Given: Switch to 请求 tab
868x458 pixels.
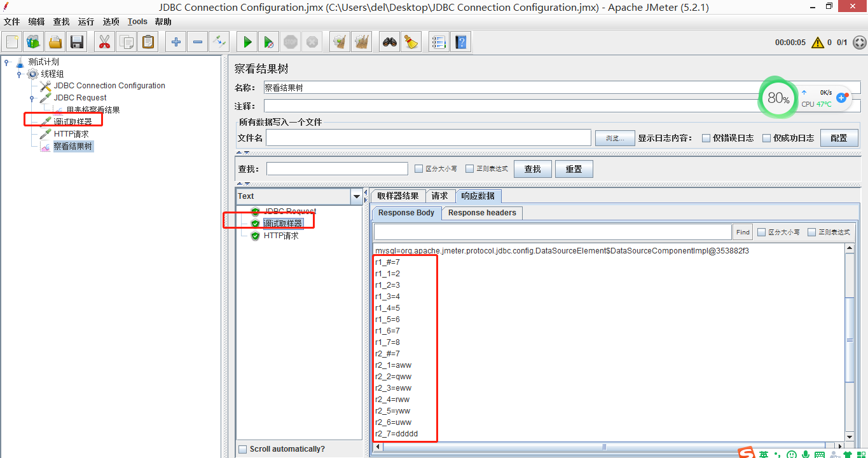Looking at the screenshot, I should pyautogui.click(x=440, y=196).
